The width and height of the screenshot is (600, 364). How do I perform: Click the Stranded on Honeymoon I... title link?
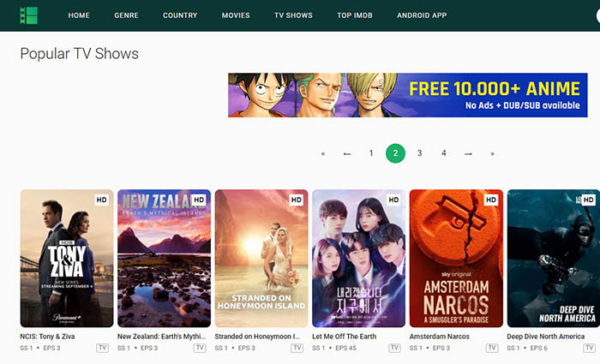pos(257,337)
